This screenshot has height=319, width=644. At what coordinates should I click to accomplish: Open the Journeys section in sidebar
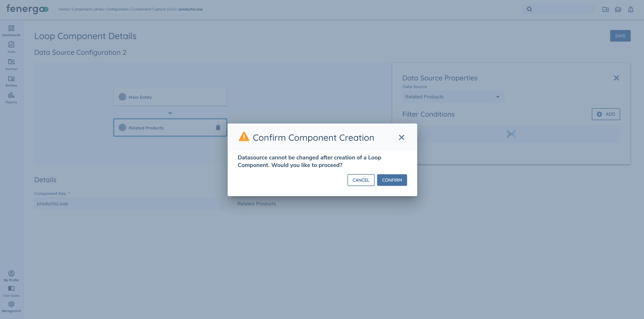pyautogui.click(x=11, y=64)
